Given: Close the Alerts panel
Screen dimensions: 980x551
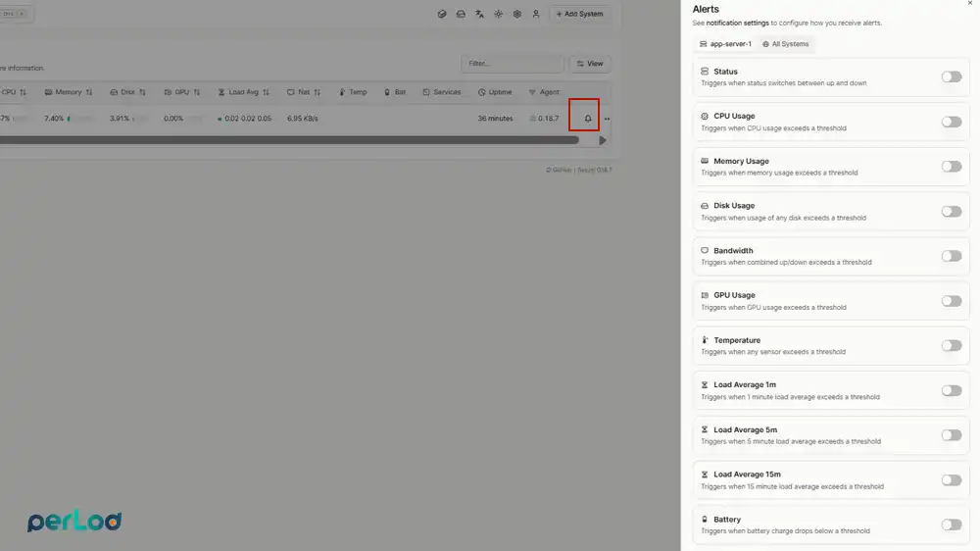Looking at the screenshot, I should [x=970, y=3].
